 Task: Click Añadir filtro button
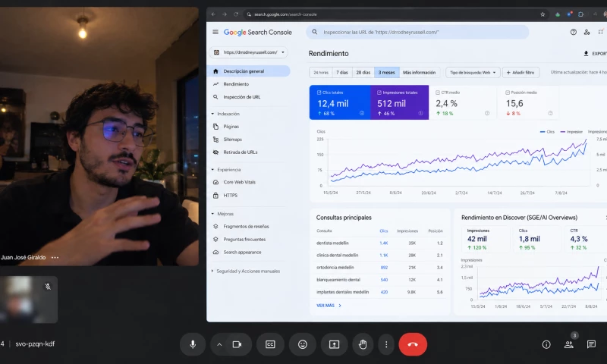(521, 72)
